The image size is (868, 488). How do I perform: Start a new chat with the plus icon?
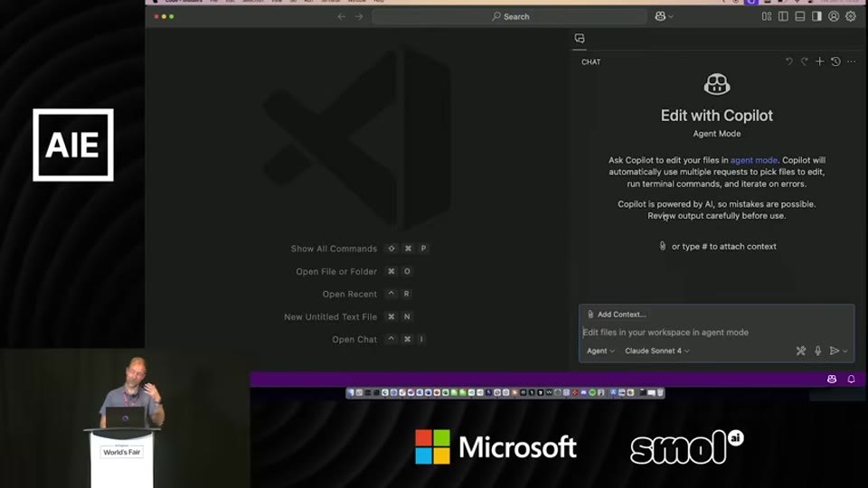[820, 61]
